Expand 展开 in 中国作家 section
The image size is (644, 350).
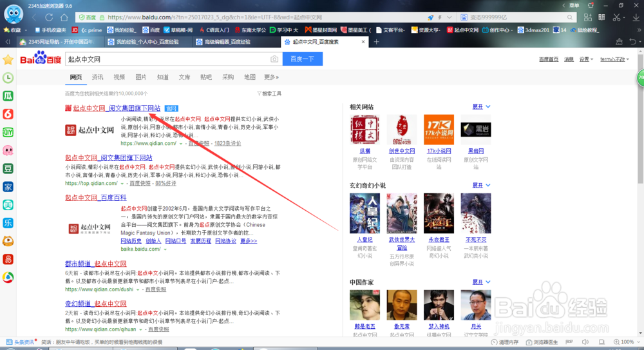click(x=481, y=282)
